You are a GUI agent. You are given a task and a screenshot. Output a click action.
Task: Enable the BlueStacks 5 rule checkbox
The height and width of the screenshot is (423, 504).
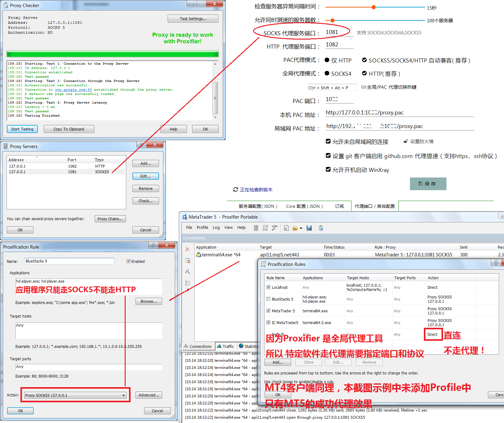point(268,299)
